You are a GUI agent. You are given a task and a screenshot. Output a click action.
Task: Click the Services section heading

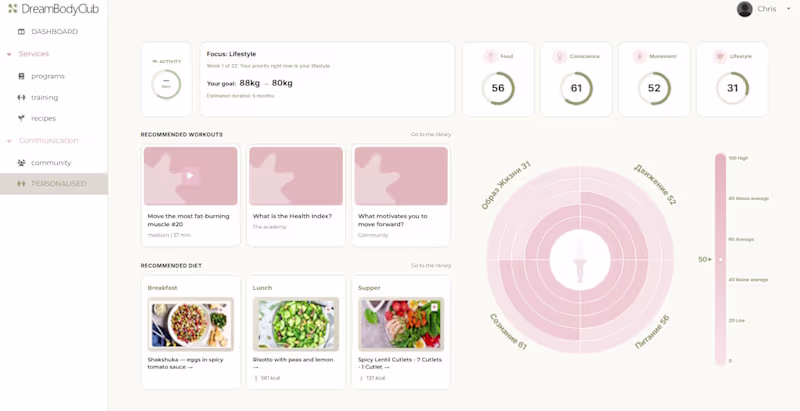click(34, 54)
